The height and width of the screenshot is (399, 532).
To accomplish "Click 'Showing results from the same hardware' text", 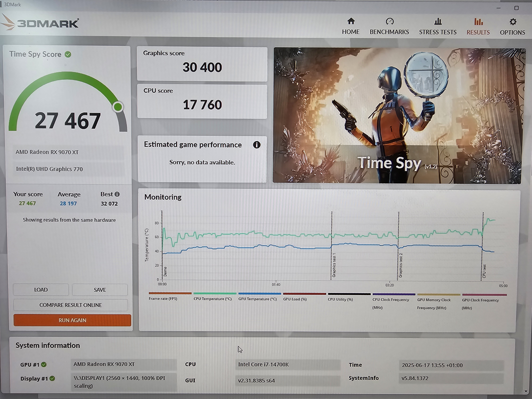I will click(x=69, y=220).
